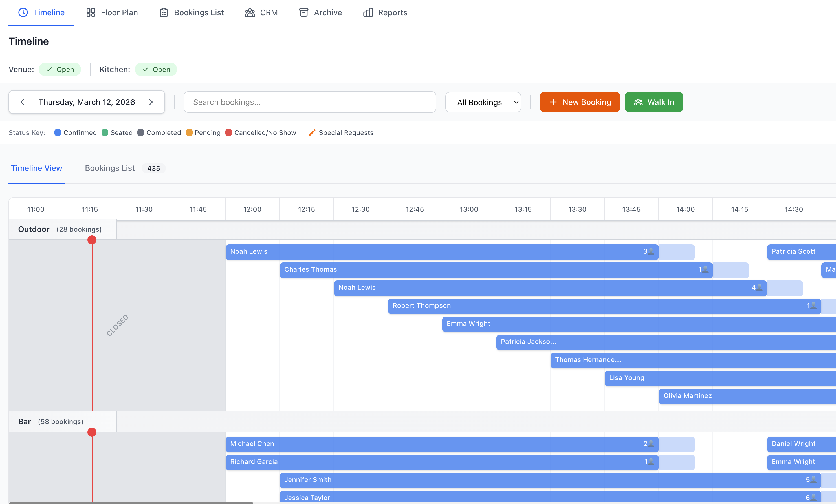Toggle the Venue Open status badge
This screenshot has width=836, height=504.
pos(60,69)
